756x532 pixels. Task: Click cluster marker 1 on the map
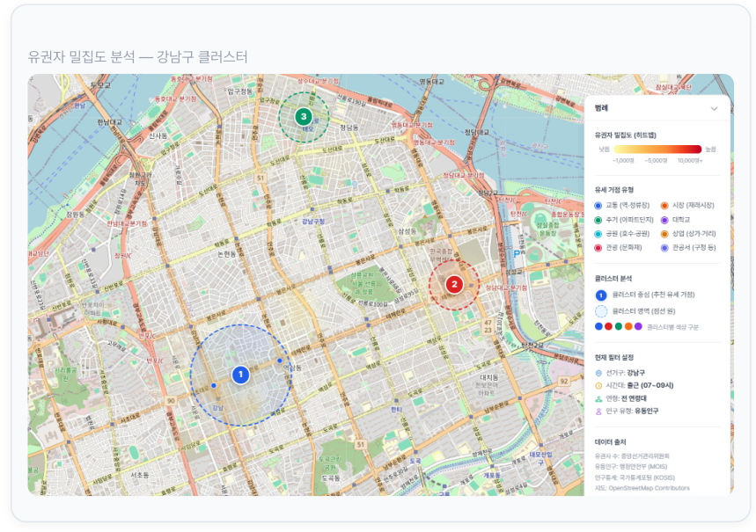pyautogui.click(x=239, y=375)
